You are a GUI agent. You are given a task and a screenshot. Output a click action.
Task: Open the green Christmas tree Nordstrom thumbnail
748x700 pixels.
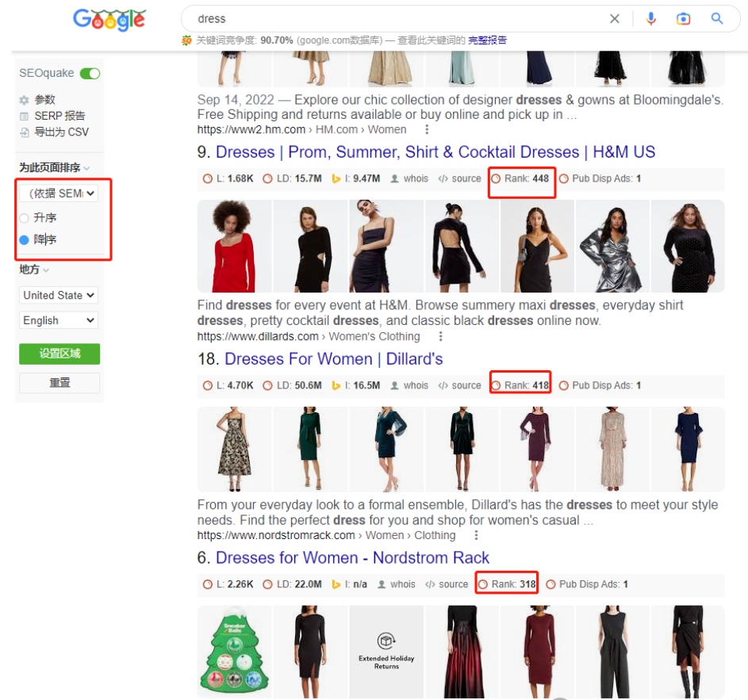coord(234,652)
